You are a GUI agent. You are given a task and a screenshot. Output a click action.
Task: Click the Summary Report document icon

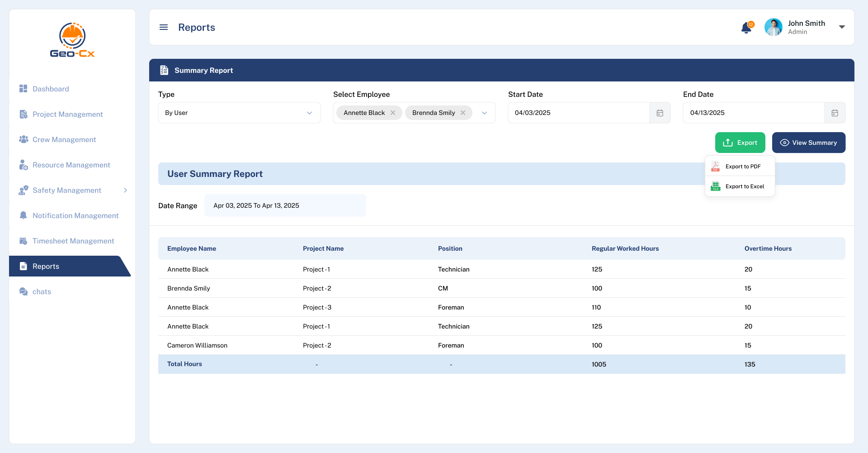[x=164, y=70]
